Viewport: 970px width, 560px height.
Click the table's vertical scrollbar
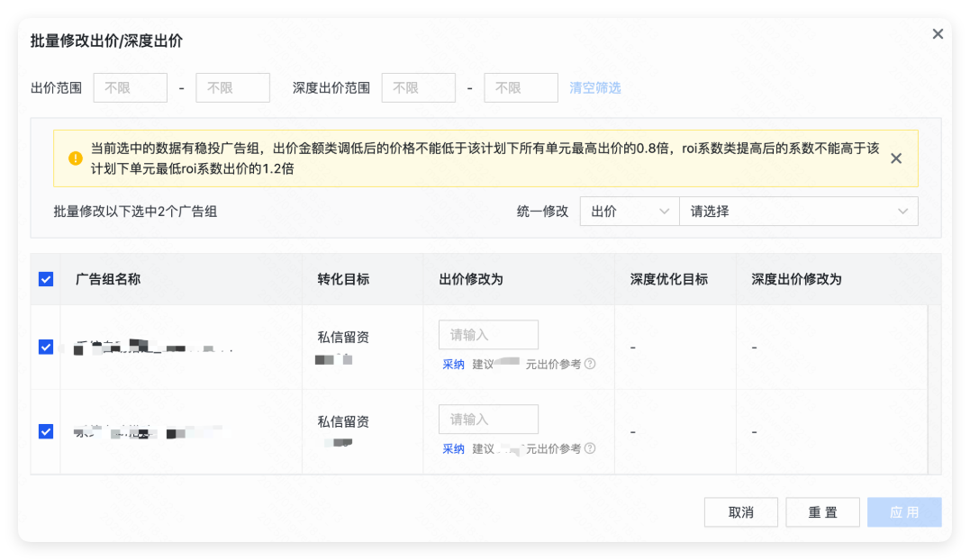tap(934, 390)
